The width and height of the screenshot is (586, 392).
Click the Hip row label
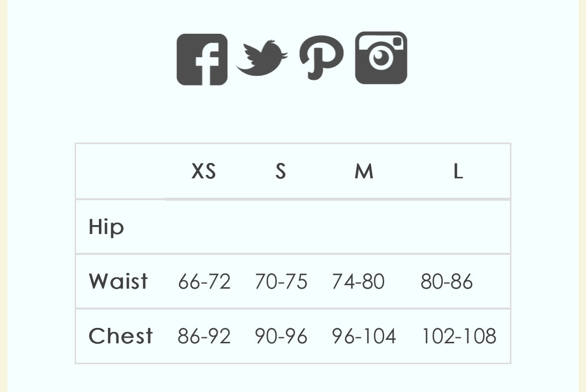click(106, 228)
